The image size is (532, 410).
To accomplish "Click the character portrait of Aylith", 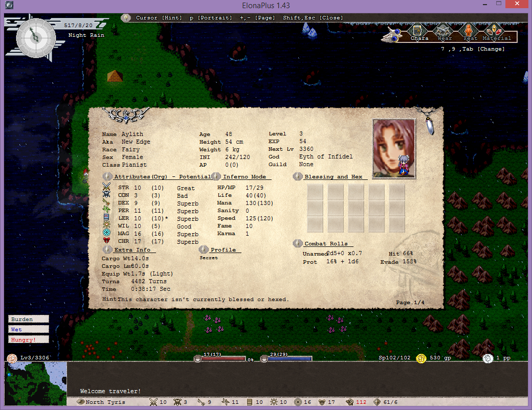I will click(394, 149).
